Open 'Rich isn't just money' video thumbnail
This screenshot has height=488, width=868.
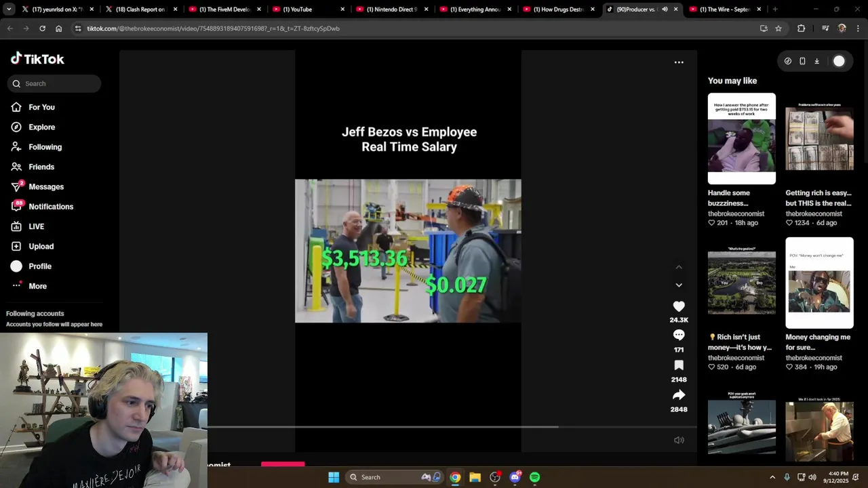pos(742,283)
